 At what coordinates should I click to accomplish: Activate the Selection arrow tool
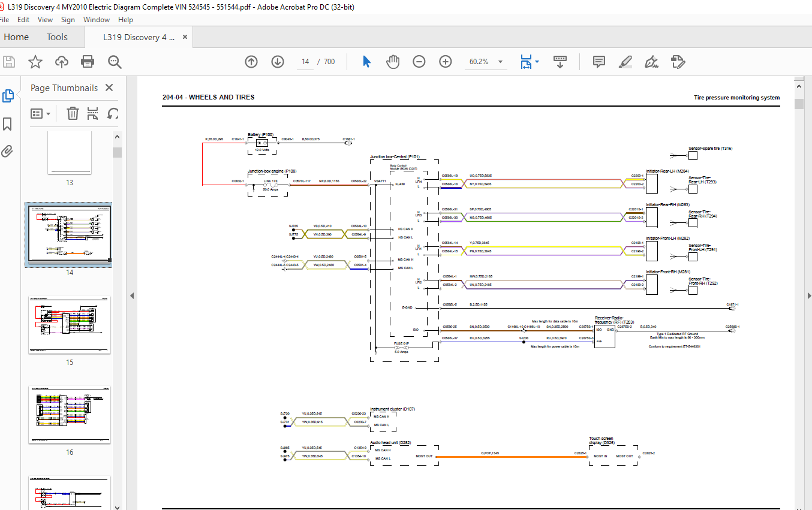tap(367, 62)
